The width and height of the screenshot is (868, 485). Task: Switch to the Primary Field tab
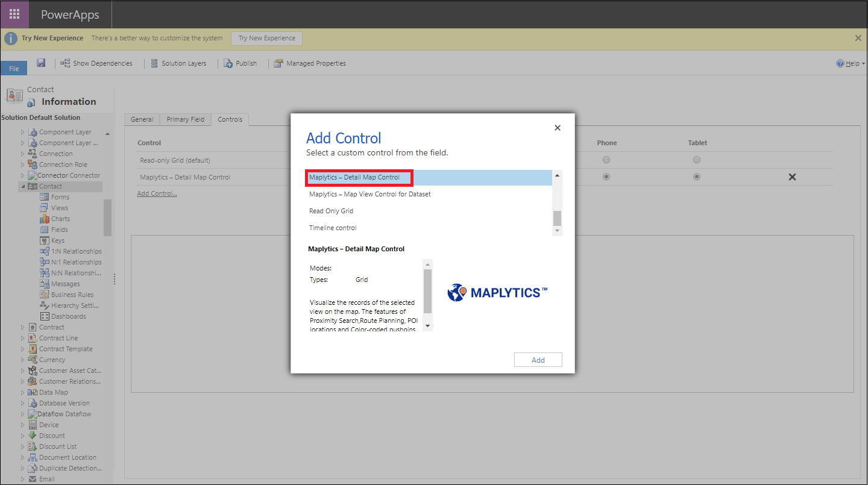[x=186, y=119]
